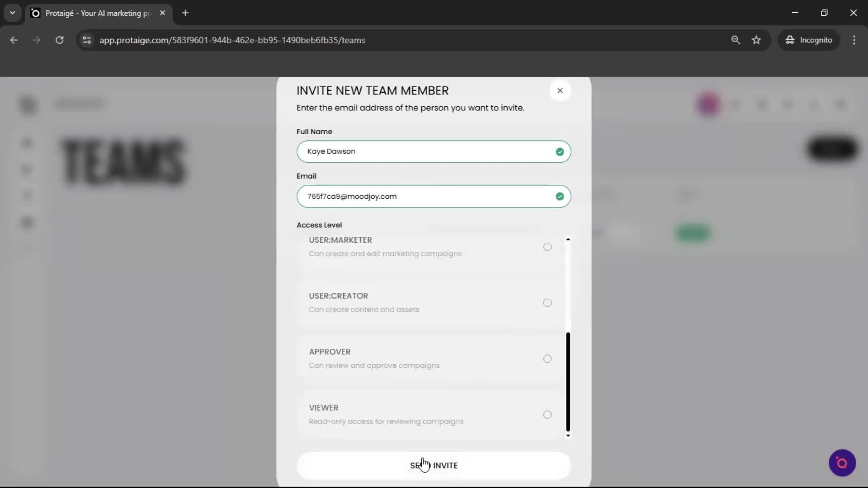This screenshot has height=488, width=868.
Task: Click the search magnifier in the address bar
Action: pos(736,40)
